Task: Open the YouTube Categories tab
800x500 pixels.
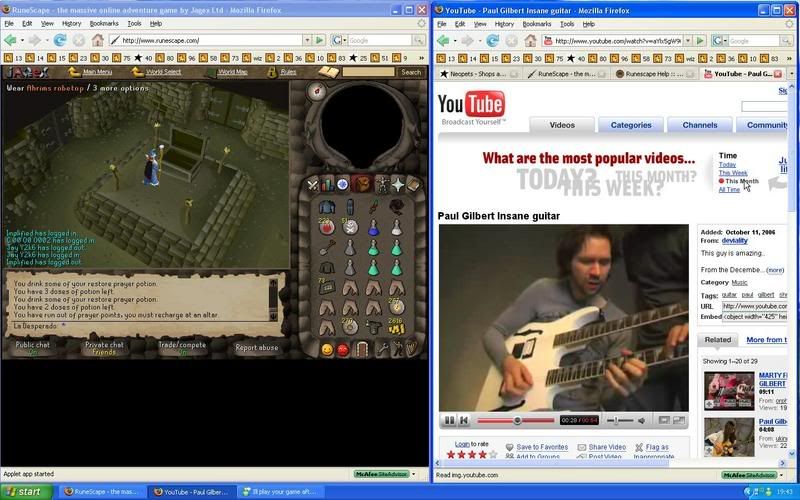Action: (631, 124)
